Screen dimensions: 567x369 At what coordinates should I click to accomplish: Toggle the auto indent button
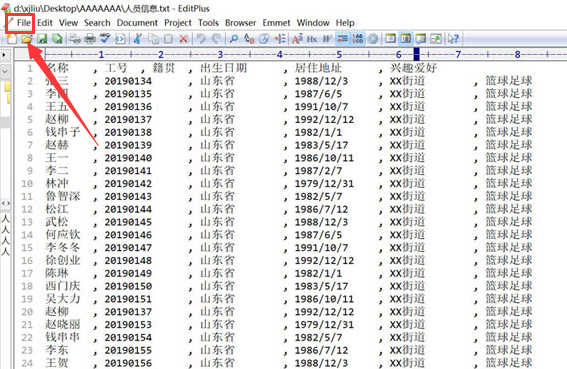[x=342, y=38]
